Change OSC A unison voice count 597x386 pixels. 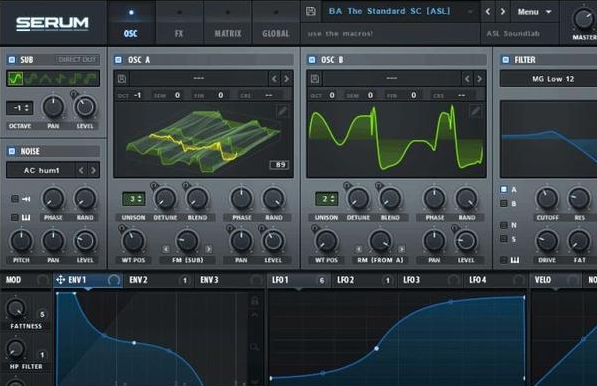point(134,199)
